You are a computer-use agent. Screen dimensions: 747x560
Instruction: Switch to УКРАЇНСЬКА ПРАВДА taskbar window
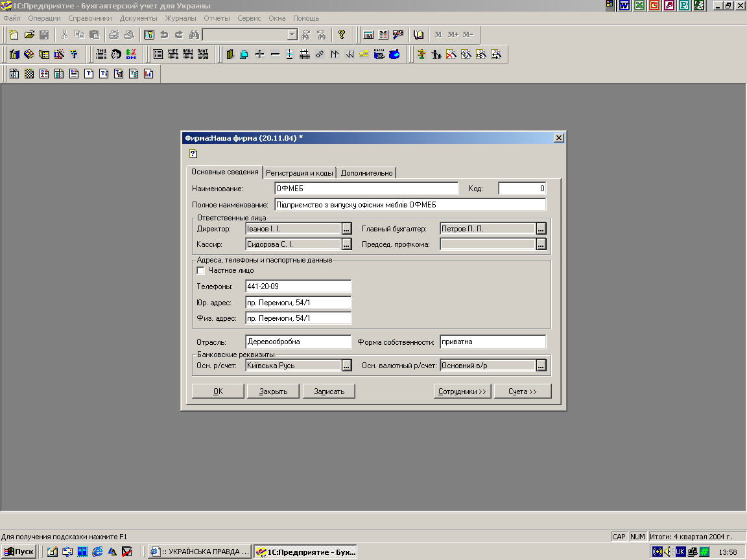coord(199,552)
